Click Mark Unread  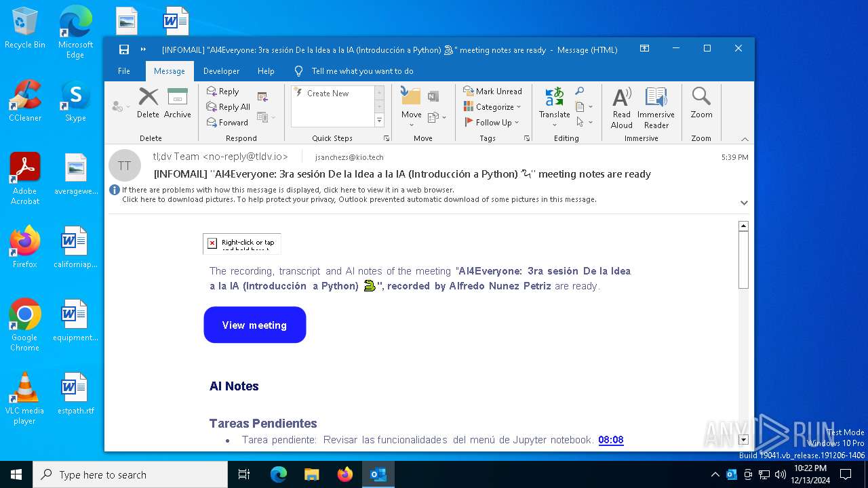pos(493,91)
